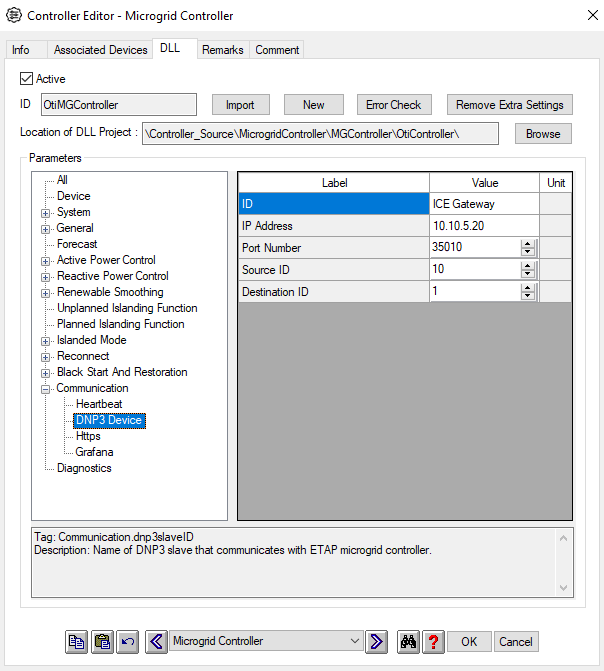The width and height of the screenshot is (604, 671).
Task: Go to previous controller with left arrows
Action: pyautogui.click(x=156, y=641)
